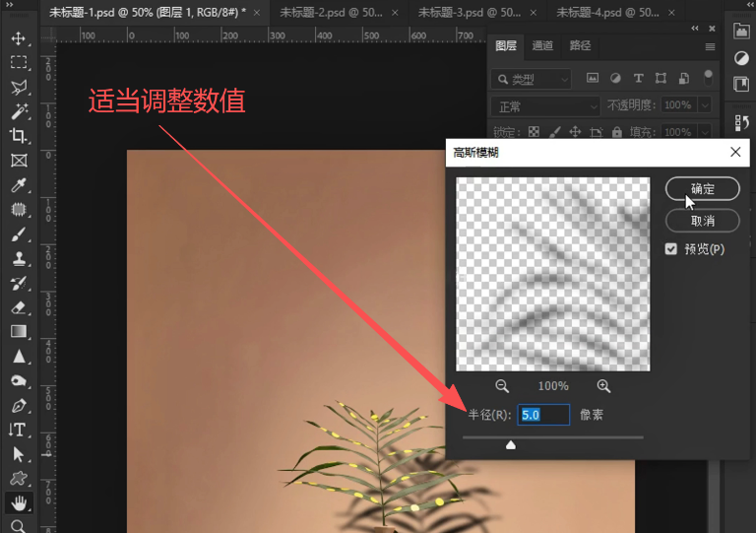Select the Brush tool
This screenshot has height=533, width=756.
(x=19, y=233)
